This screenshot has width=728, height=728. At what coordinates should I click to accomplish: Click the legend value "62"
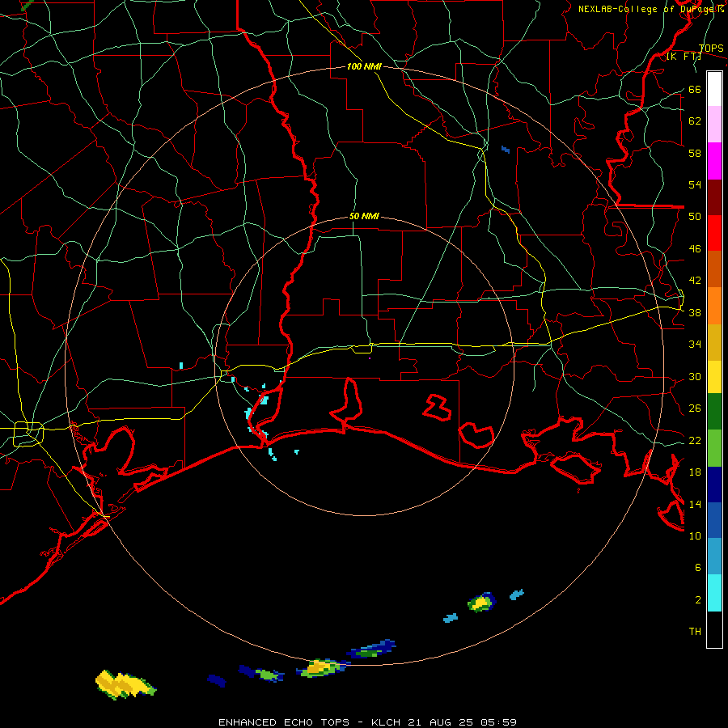click(x=695, y=121)
